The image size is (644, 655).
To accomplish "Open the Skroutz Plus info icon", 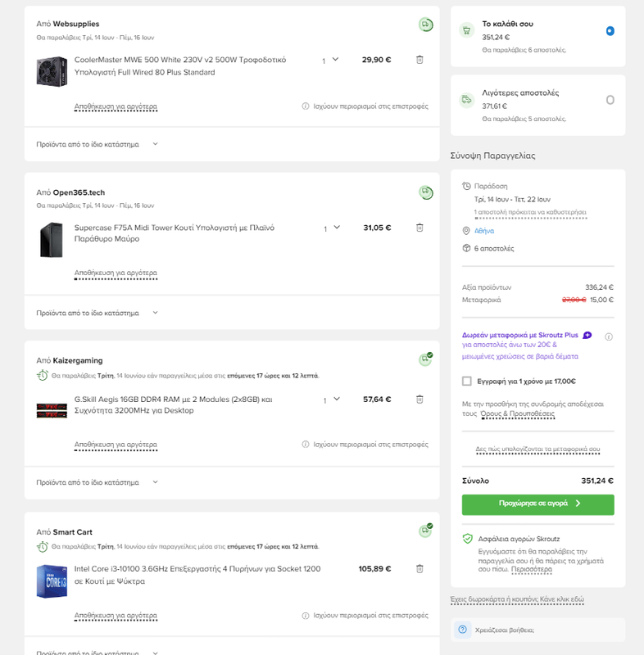I will click(x=609, y=337).
